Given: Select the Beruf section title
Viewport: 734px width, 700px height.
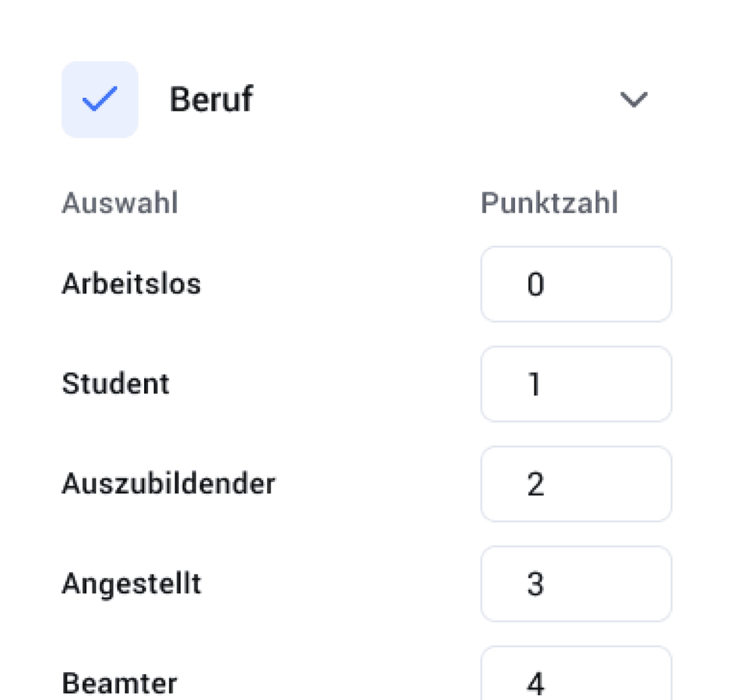Looking at the screenshot, I should pyautogui.click(x=211, y=99).
